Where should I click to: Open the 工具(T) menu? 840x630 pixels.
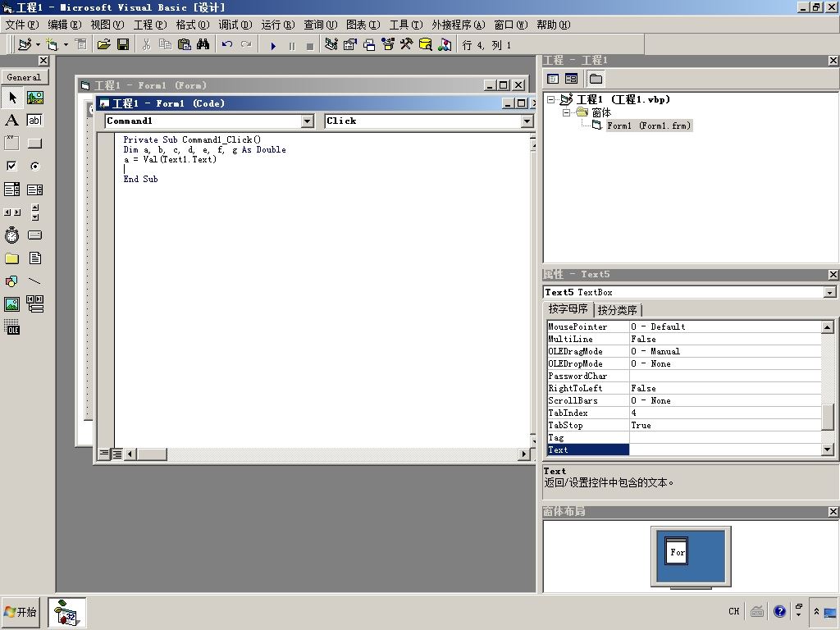(406, 25)
